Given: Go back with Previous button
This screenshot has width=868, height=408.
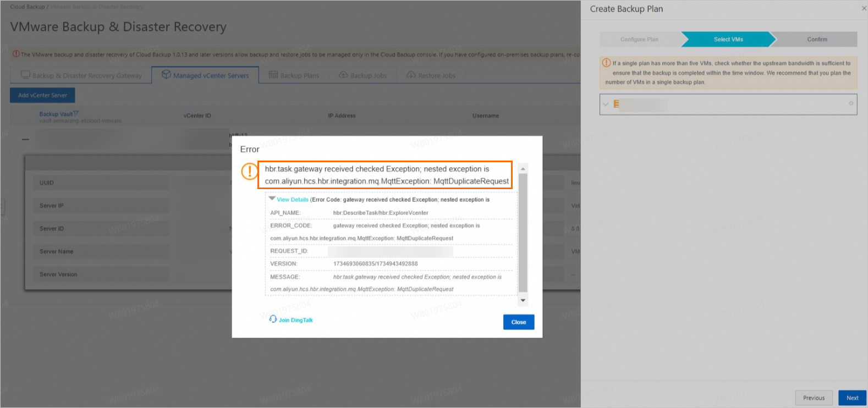Looking at the screenshot, I should 814,398.
